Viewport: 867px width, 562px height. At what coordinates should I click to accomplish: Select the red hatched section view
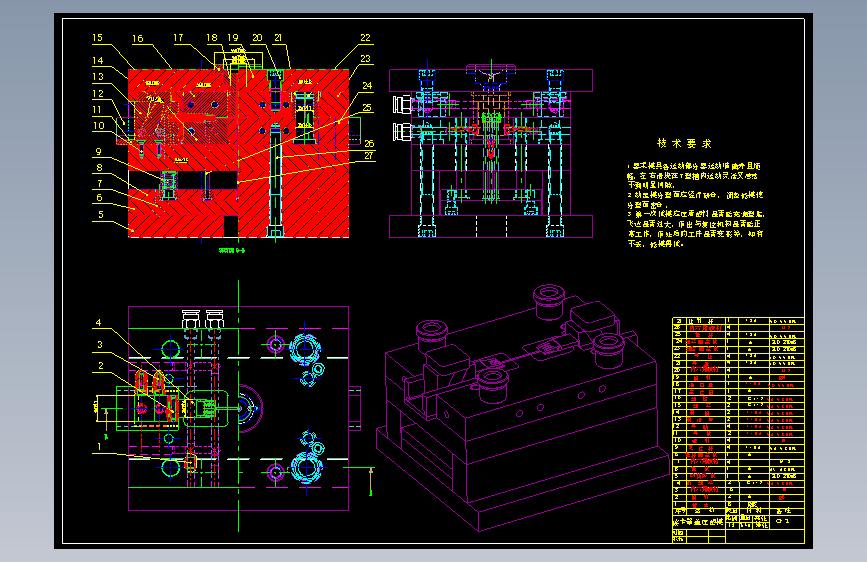click(x=238, y=153)
